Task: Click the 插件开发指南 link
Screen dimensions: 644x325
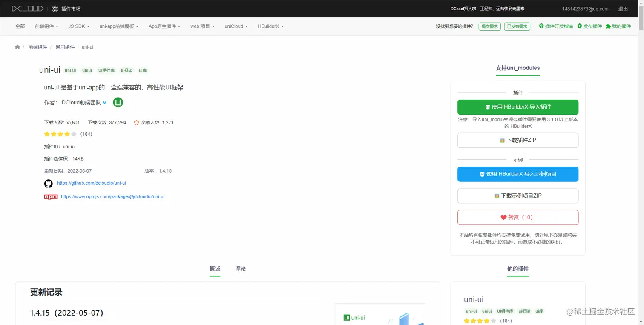Action: (x=559, y=26)
